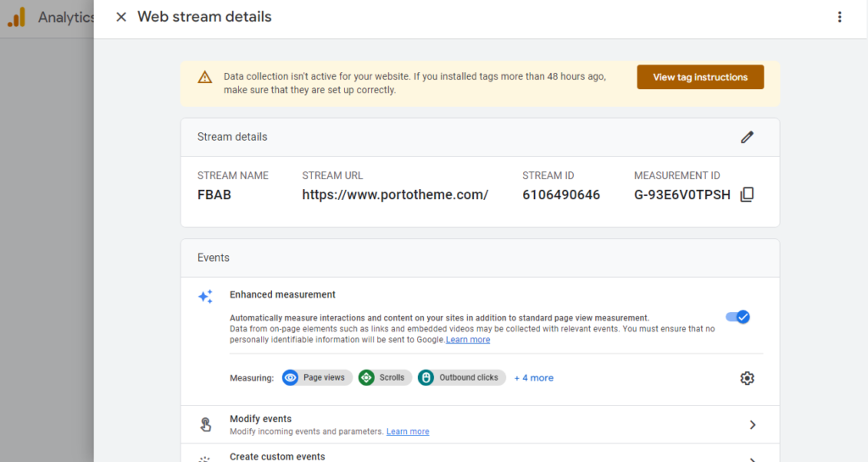
Task: Click the eye icon in Page views chip
Action: coord(290,377)
